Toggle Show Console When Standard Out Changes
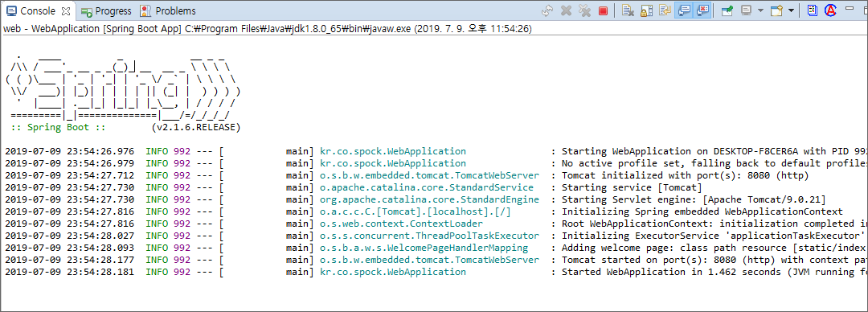 [x=684, y=10]
